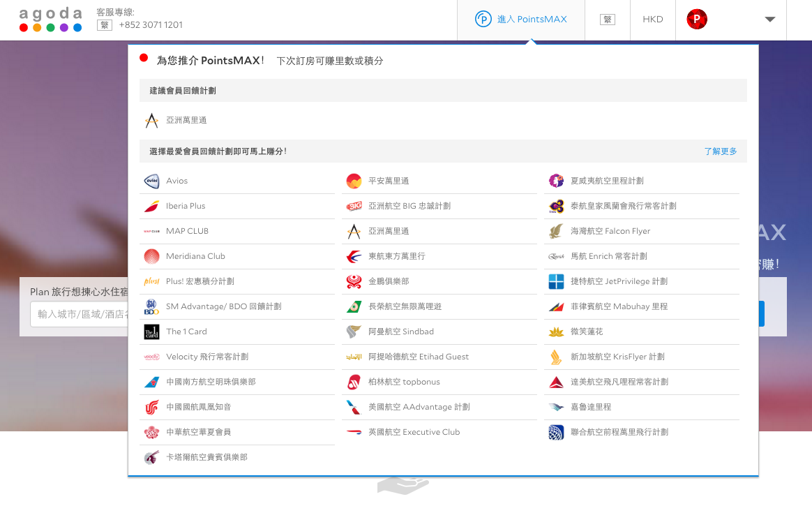812x506 pixels.
Task: Click the 金鵬俱樂部 logo icon
Action: pyautogui.click(x=354, y=281)
